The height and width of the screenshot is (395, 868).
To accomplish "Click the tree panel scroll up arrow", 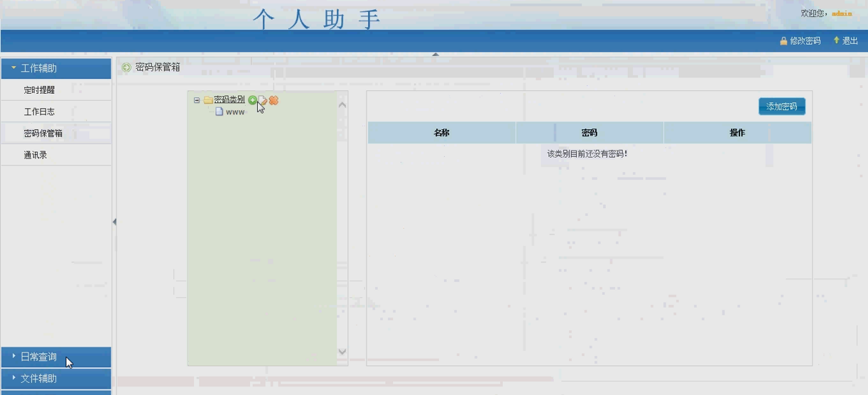I will 342,105.
